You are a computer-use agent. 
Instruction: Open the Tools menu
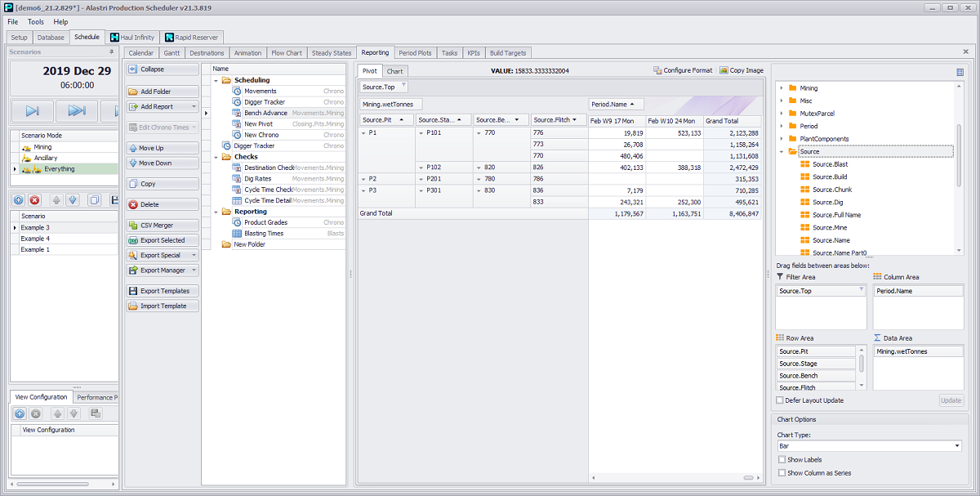[36, 22]
